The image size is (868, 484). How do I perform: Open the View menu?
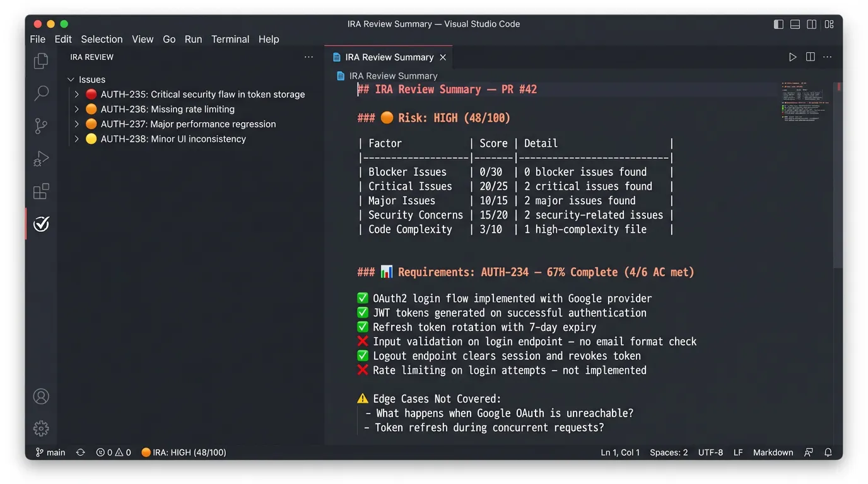pos(143,39)
